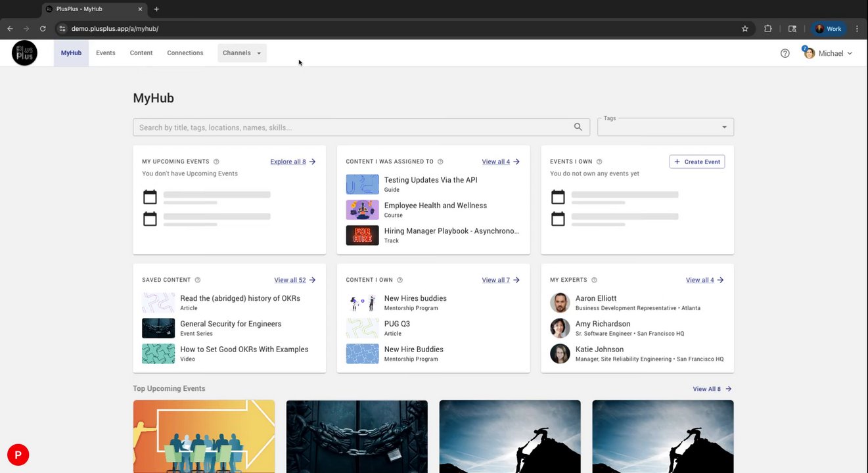
Task: Open Aaron Elliott's name link
Action: (x=596, y=298)
